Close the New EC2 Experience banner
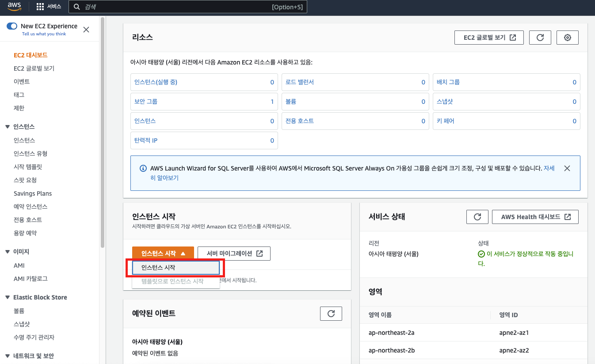Viewport: 595px width, 364px height. pos(86,30)
